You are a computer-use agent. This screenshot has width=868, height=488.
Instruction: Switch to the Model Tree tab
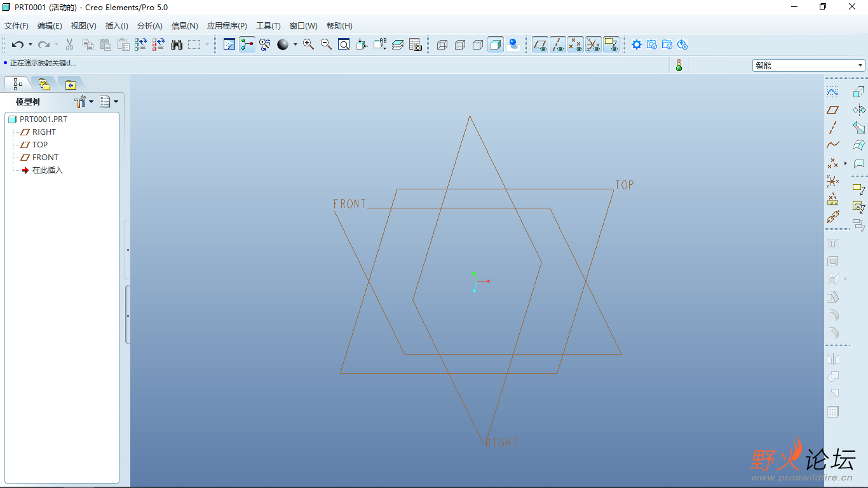[18, 84]
